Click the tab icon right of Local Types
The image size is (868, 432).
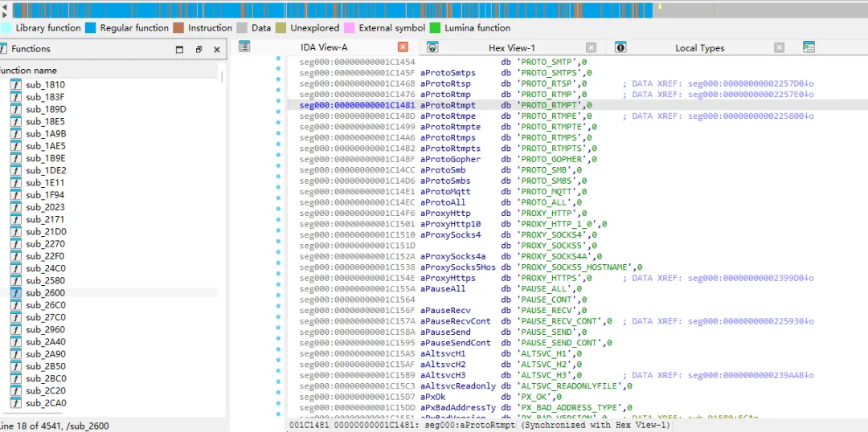(809, 47)
